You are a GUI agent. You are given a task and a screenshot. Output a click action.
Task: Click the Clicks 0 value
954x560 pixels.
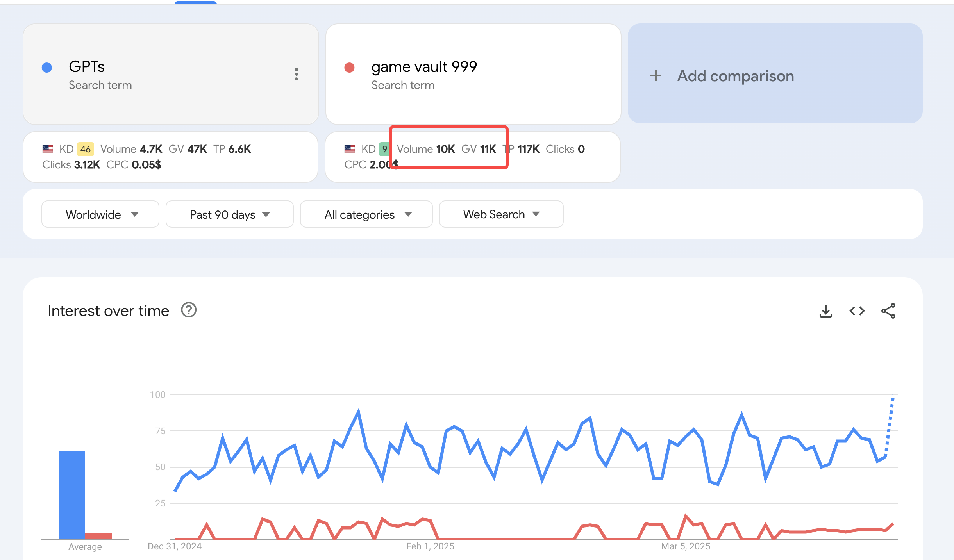tap(581, 149)
